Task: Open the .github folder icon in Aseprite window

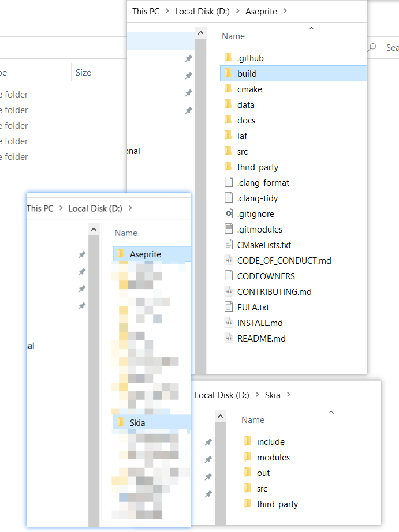Action: (228, 58)
